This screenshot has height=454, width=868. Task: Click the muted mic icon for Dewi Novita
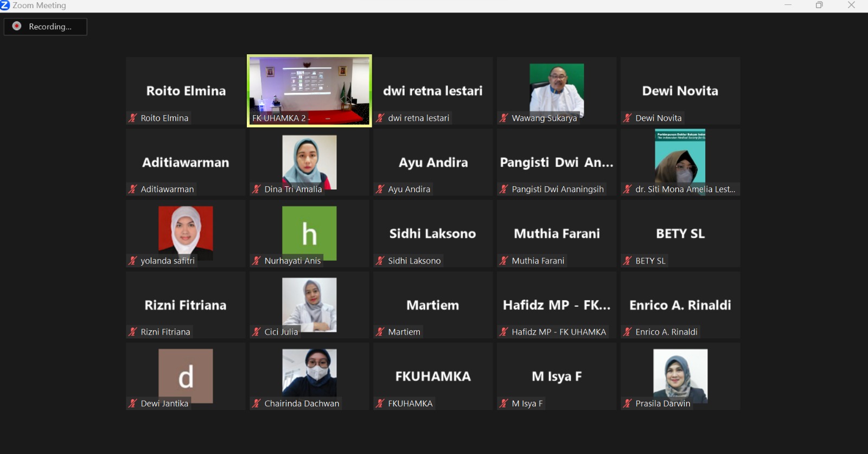click(x=627, y=118)
